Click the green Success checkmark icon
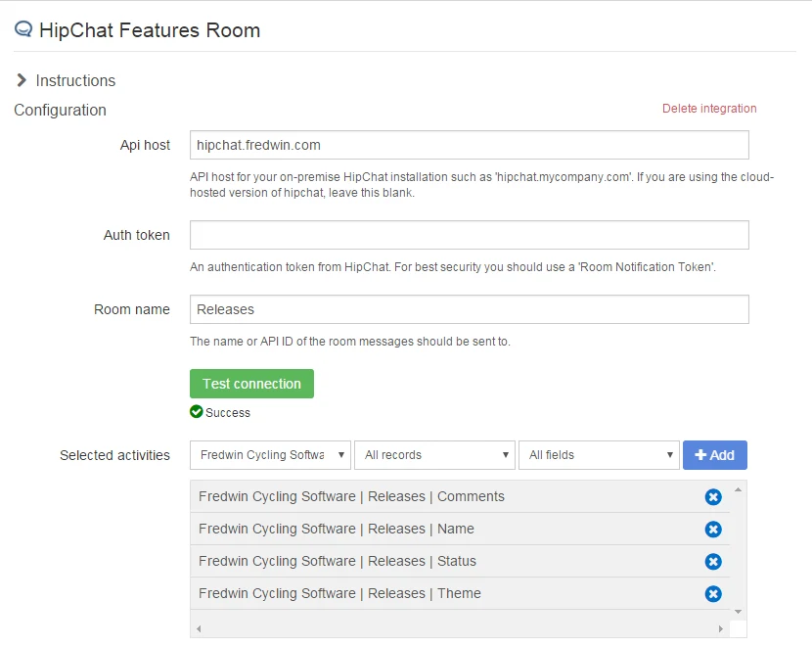 (197, 412)
